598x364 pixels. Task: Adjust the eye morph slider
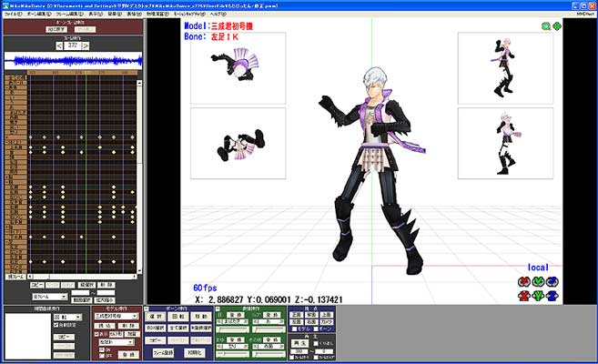pyautogui.click(x=232, y=330)
